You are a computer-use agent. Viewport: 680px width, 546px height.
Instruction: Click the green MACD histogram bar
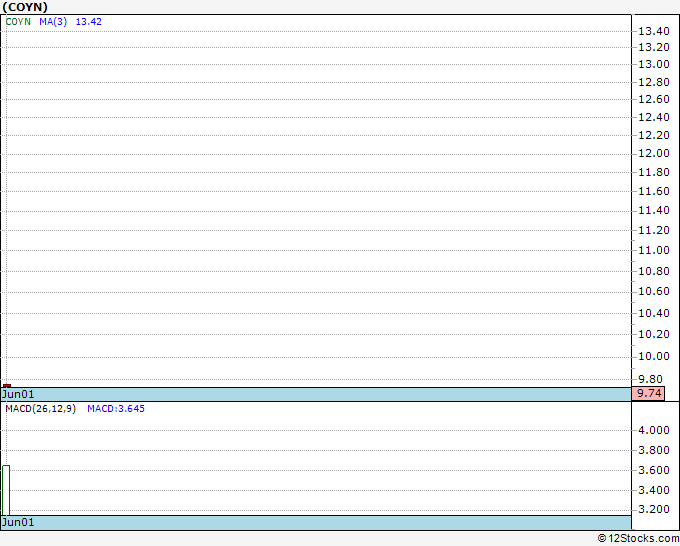click(6, 490)
